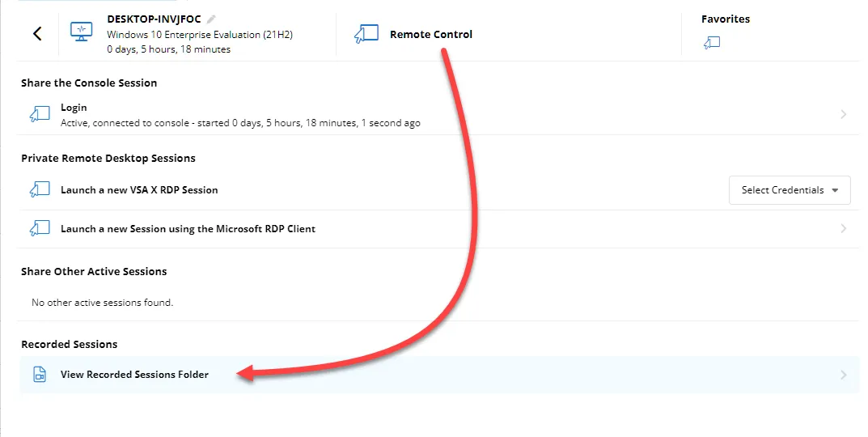Expand the Microsoft RDP Client row chevron
The image size is (868, 437).
[x=843, y=229]
